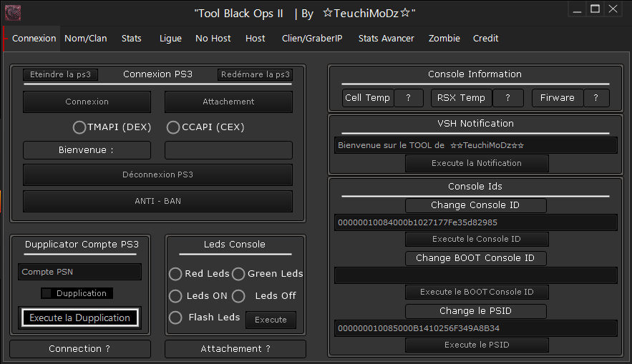Select the CCAPI (CEX) radio option
Viewport: 632px width, 364px height.
173,127
